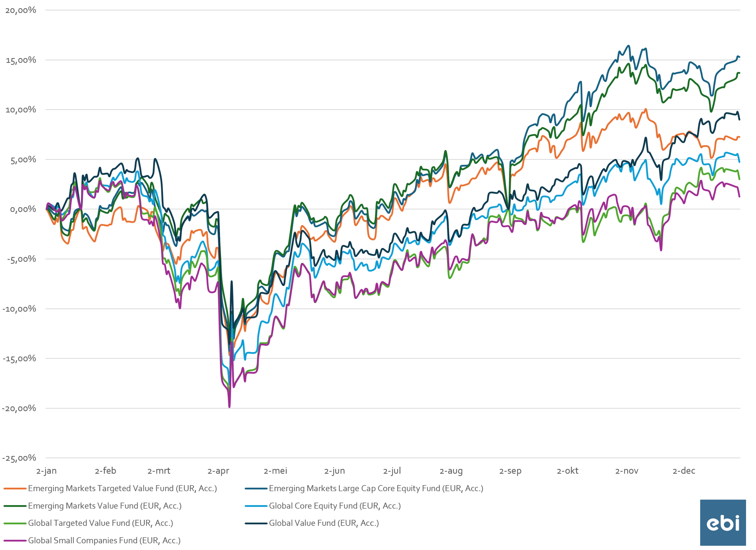Click the -10,00% y-axis label
756x550 pixels.
(x=19, y=309)
